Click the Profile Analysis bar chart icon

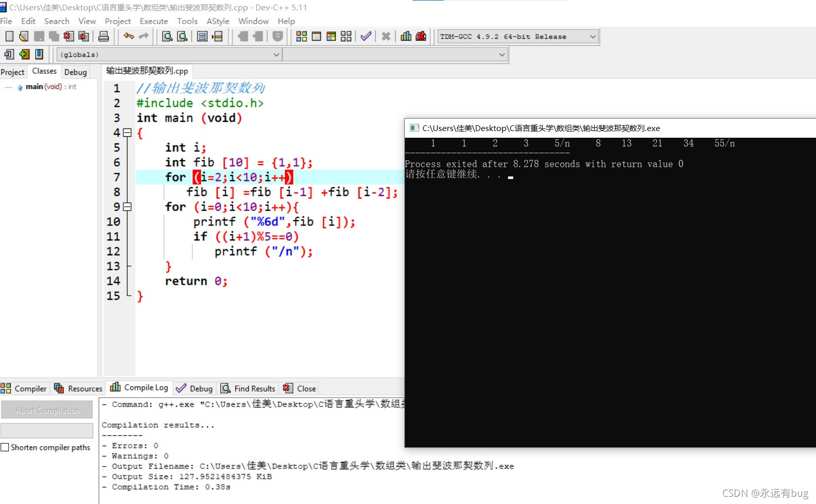coord(406,36)
